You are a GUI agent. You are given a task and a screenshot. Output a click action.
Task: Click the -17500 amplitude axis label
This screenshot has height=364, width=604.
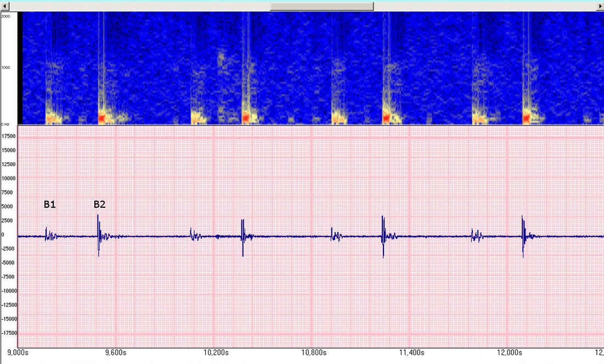click(x=8, y=333)
